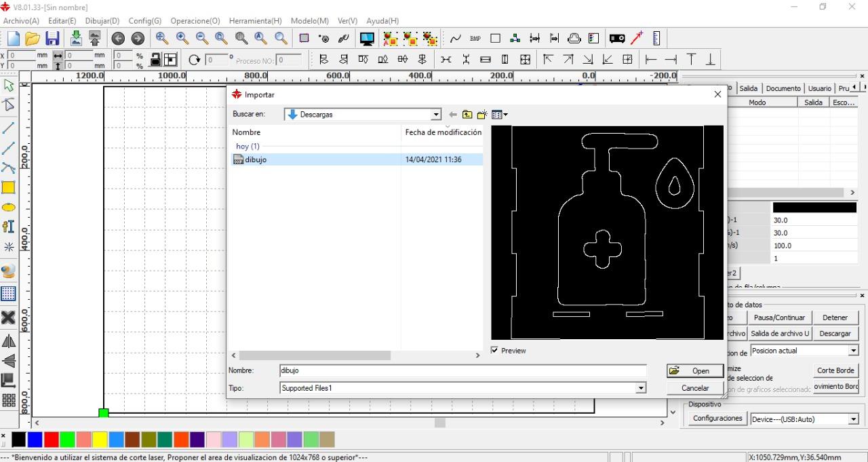Open the Dibujar(D) menu

click(102, 21)
